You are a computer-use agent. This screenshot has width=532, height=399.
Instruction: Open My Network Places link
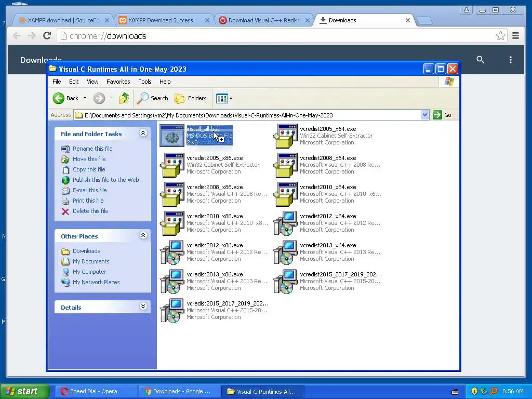pos(96,282)
